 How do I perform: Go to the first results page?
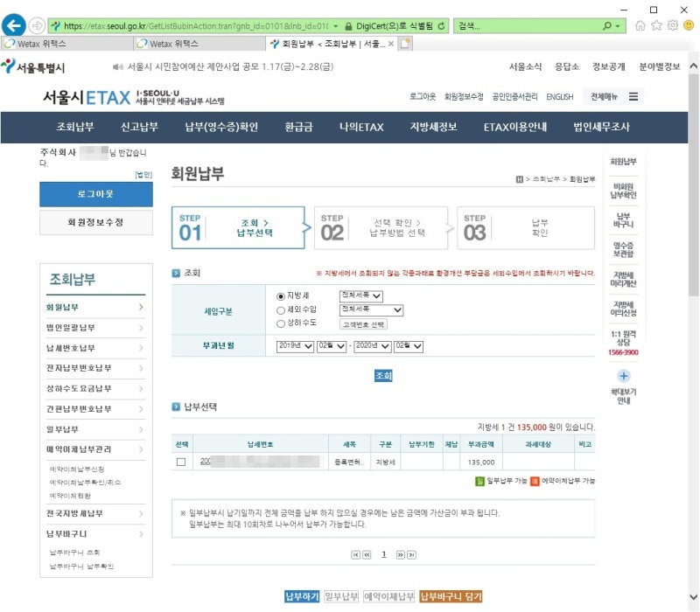coord(355,555)
